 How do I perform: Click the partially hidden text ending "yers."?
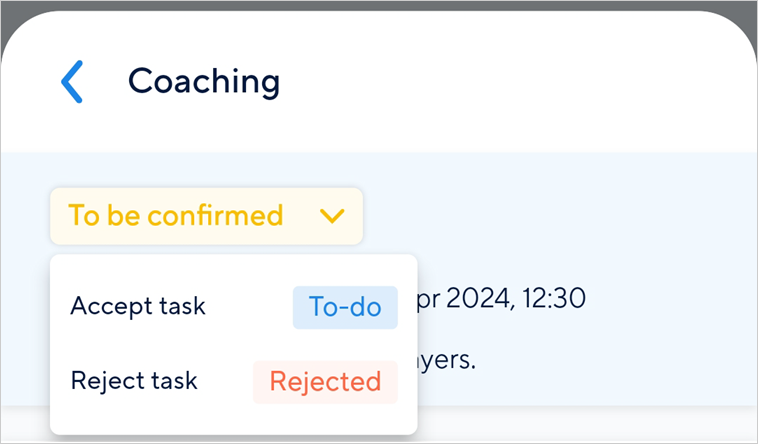[450, 358]
